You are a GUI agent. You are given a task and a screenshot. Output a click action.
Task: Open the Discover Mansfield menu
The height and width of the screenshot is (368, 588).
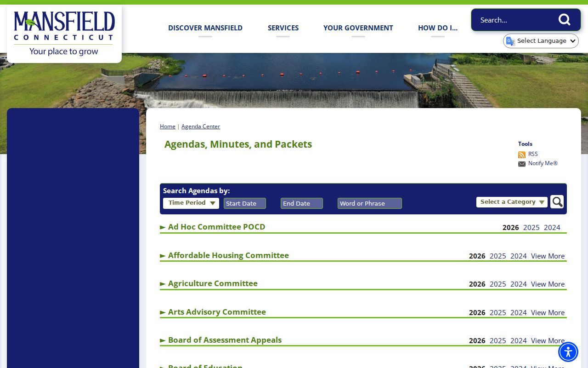pyautogui.click(x=205, y=28)
